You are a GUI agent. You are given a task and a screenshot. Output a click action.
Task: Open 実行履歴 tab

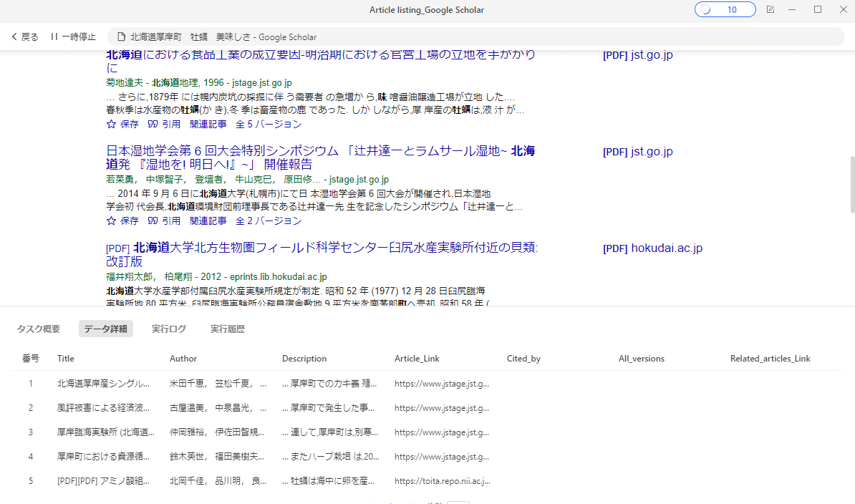pos(228,329)
